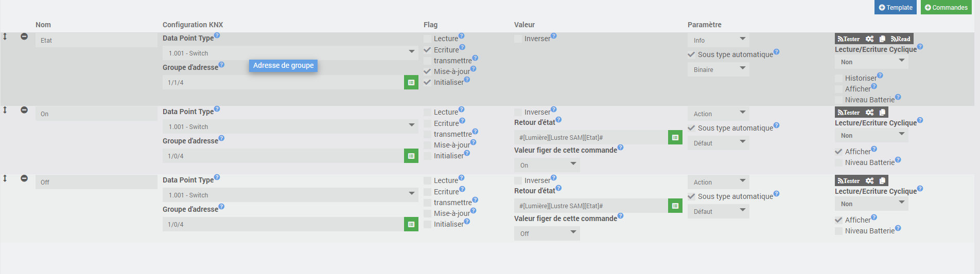Image resolution: width=980 pixels, height=274 pixels.
Task: Open the Binaire subtype dropdown
Action: click(718, 69)
